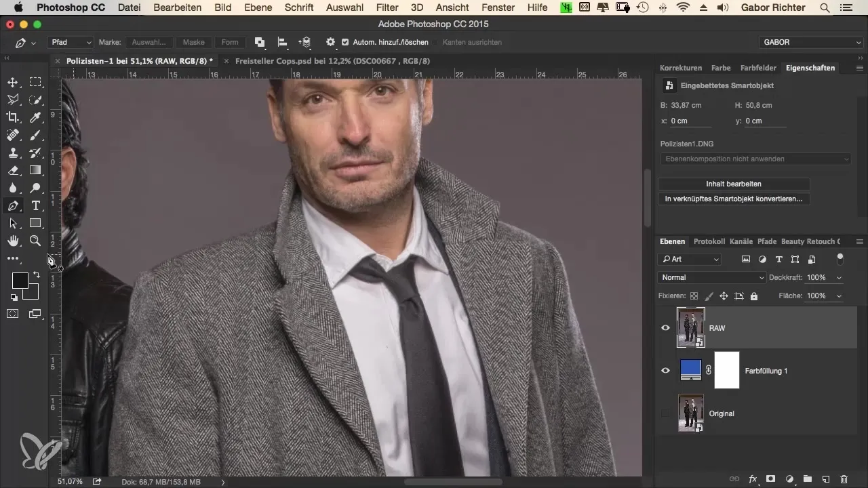Open path operations in options bar
The image size is (868, 488).
click(259, 42)
